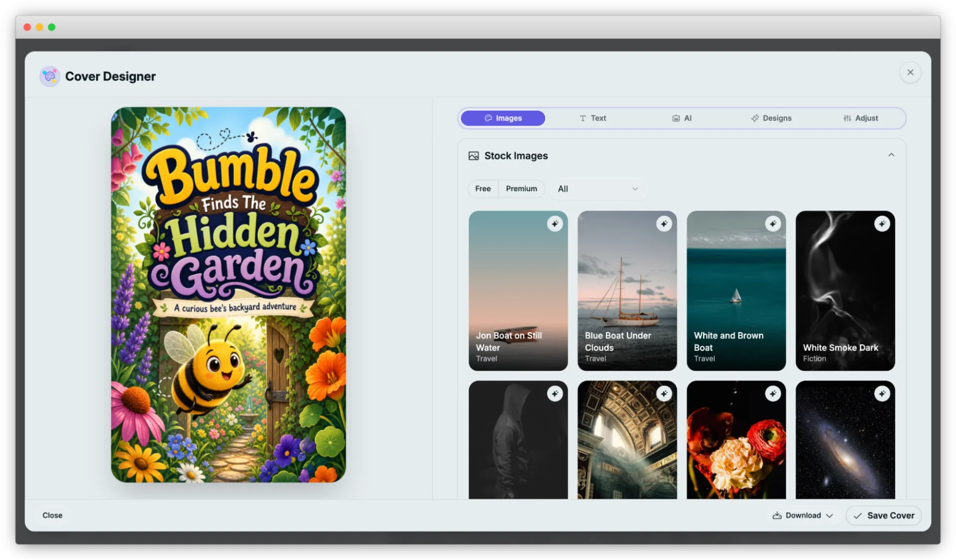
Task: Switch to the Designs tab
Action: click(x=771, y=118)
